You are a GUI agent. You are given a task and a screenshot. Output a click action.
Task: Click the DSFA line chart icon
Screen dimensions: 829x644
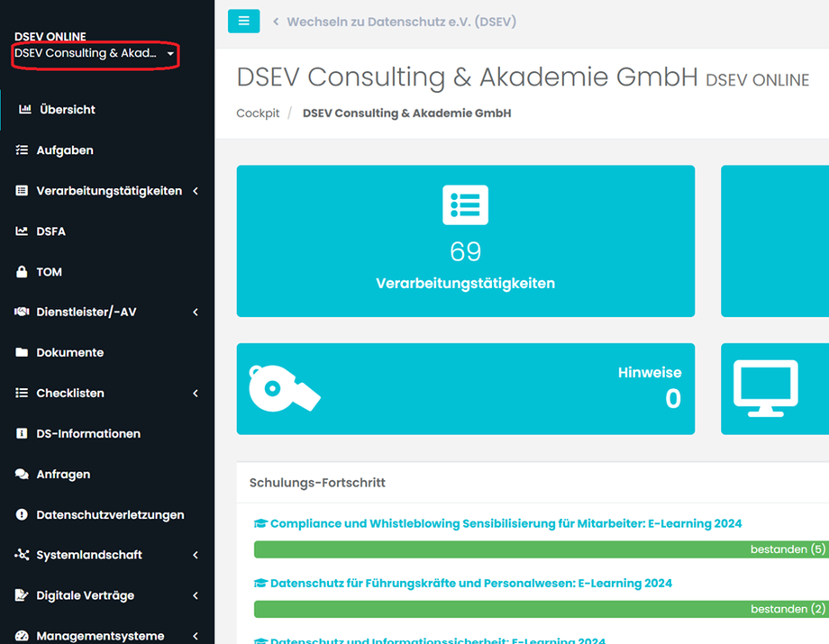coord(22,231)
